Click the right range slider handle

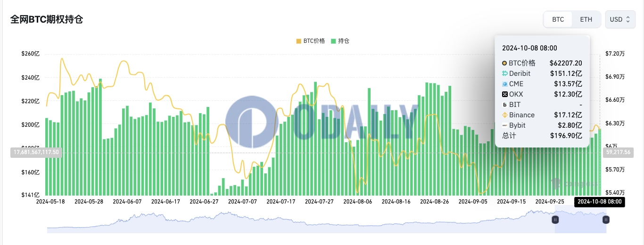coord(606,220)
